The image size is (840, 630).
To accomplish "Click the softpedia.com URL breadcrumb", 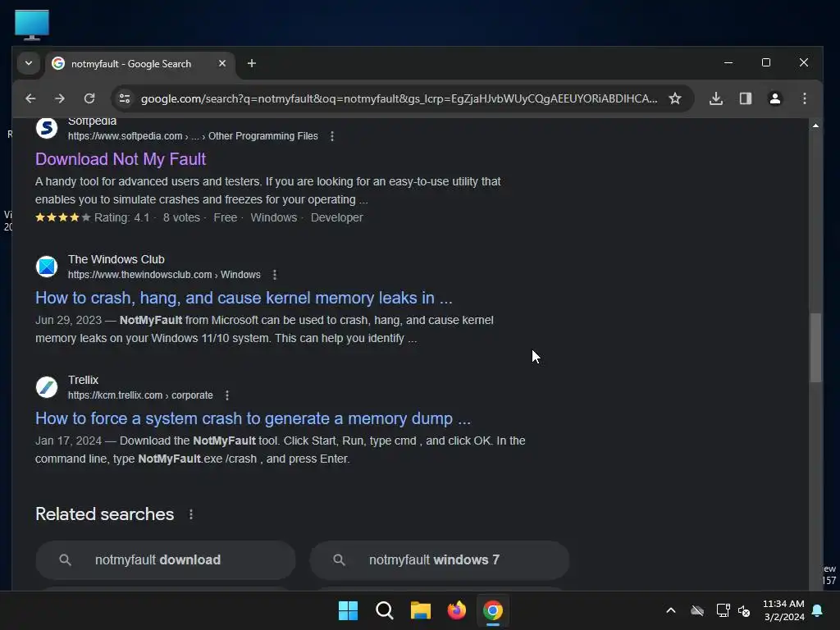I will coord(193,136).
